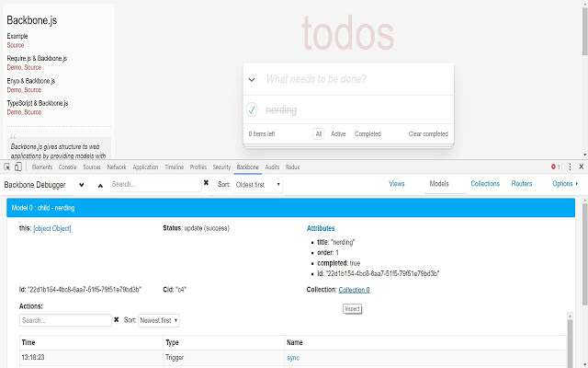
Task: Open the Timeline tab
Action: (x=174, y=167)
